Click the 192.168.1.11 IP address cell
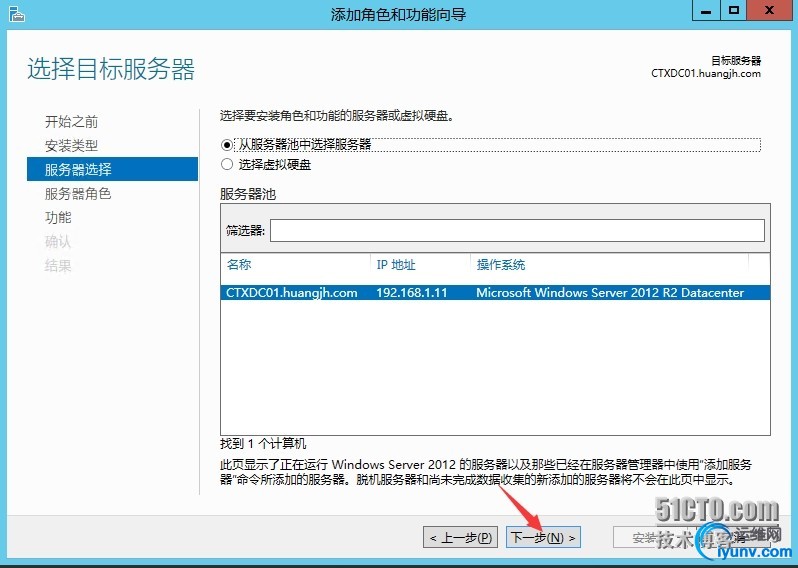This screenshot has height=568, width=798. 412,293
